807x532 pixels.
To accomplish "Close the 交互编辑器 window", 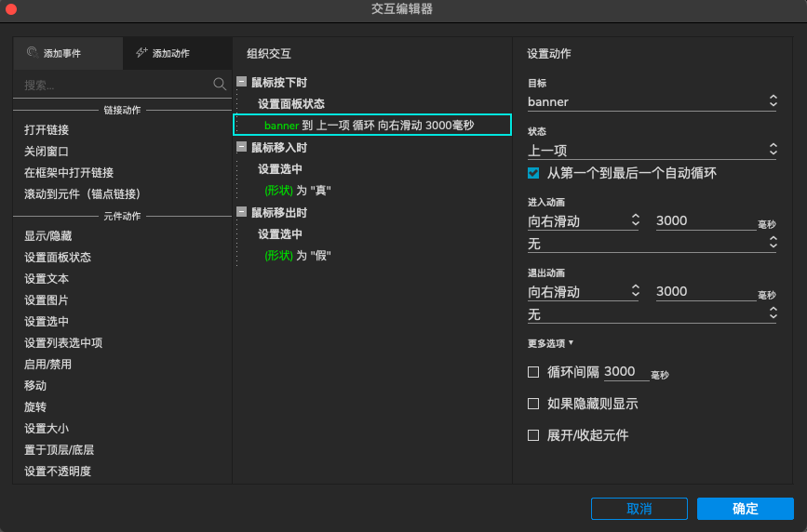I will 11,9.
